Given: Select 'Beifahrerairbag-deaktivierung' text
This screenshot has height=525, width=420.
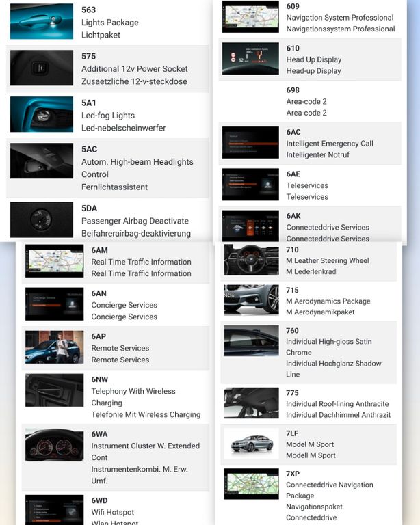Looking at the screenshot, I should tap(136, 233).
